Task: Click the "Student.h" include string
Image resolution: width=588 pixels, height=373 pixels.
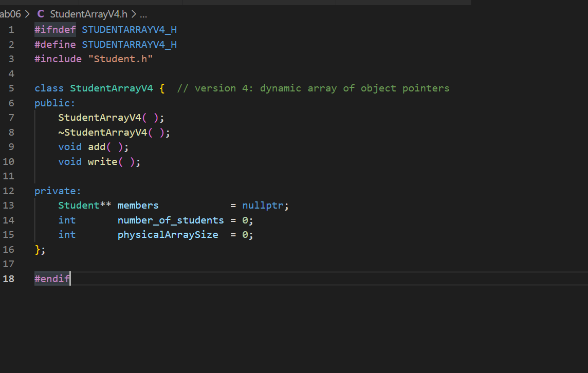Action: tap(120, 59)
